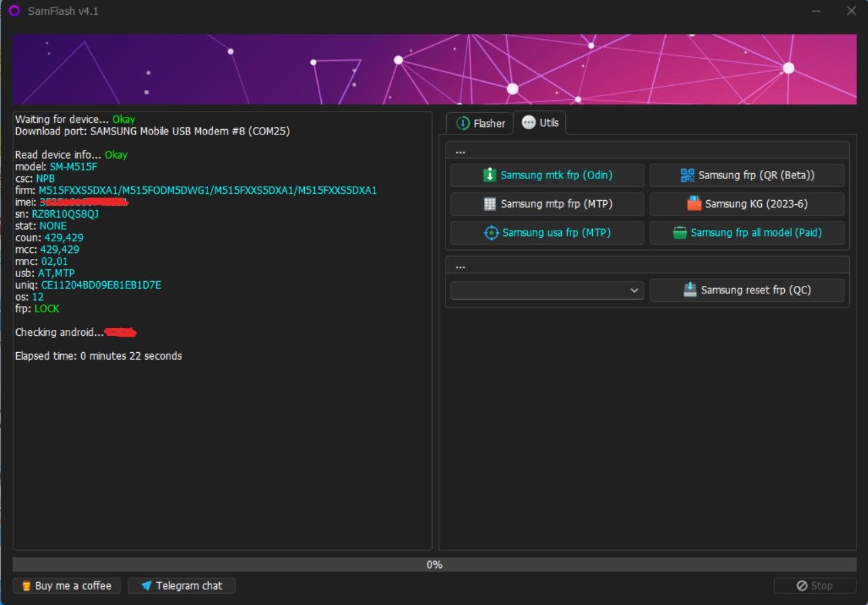Click serial number RZ8R10QS8QJ

tap(65, 214)
